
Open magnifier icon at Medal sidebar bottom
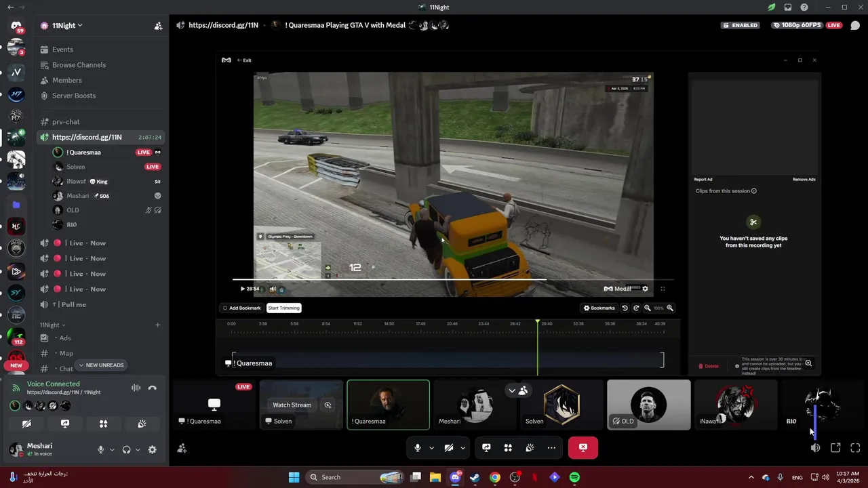point(808,363)
